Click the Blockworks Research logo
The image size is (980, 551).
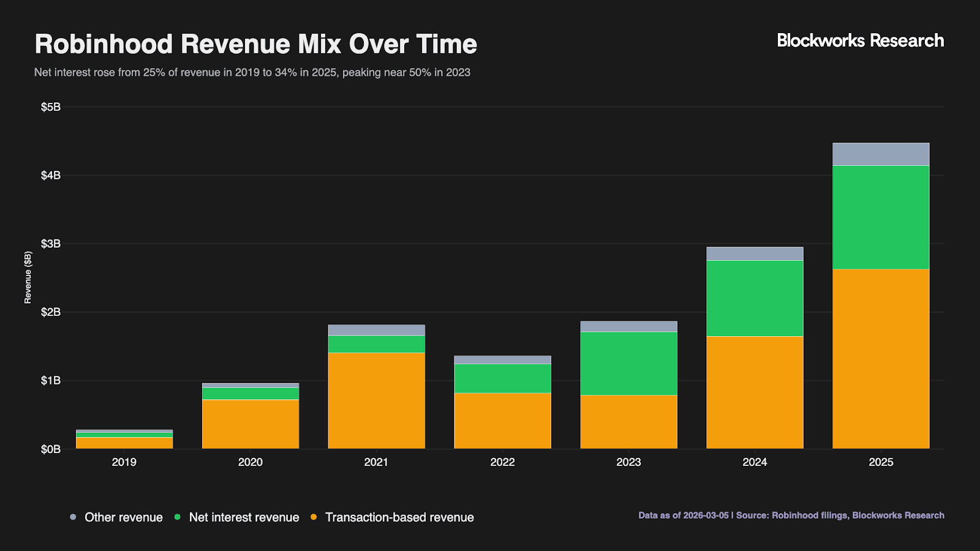(x=860, y=41)
